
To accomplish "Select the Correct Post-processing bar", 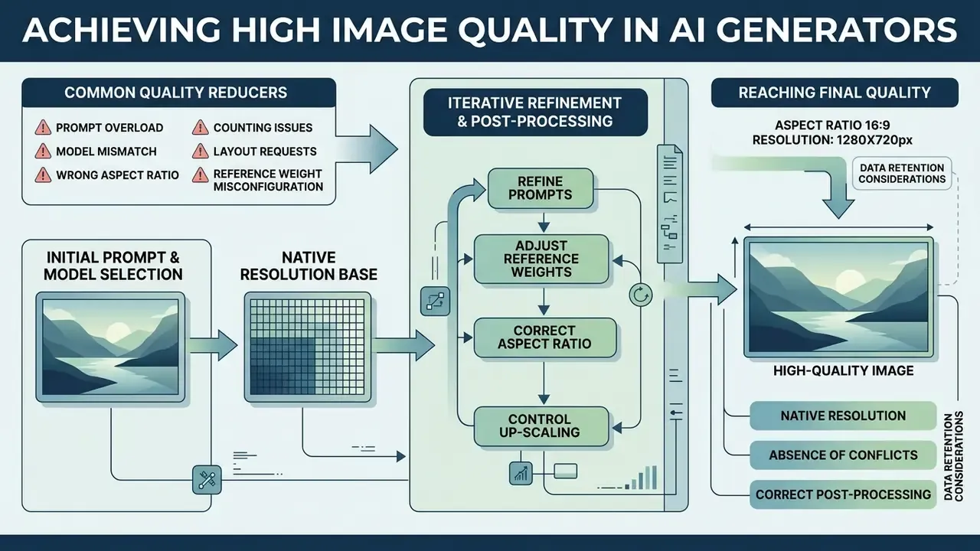I will [x=843, y=494].
